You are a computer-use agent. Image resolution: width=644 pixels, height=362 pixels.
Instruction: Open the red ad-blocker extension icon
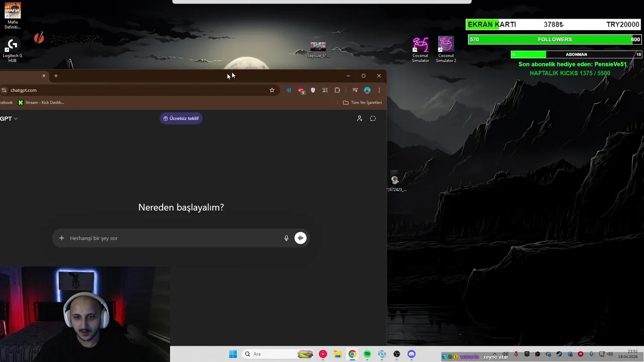tap(301, 90)
